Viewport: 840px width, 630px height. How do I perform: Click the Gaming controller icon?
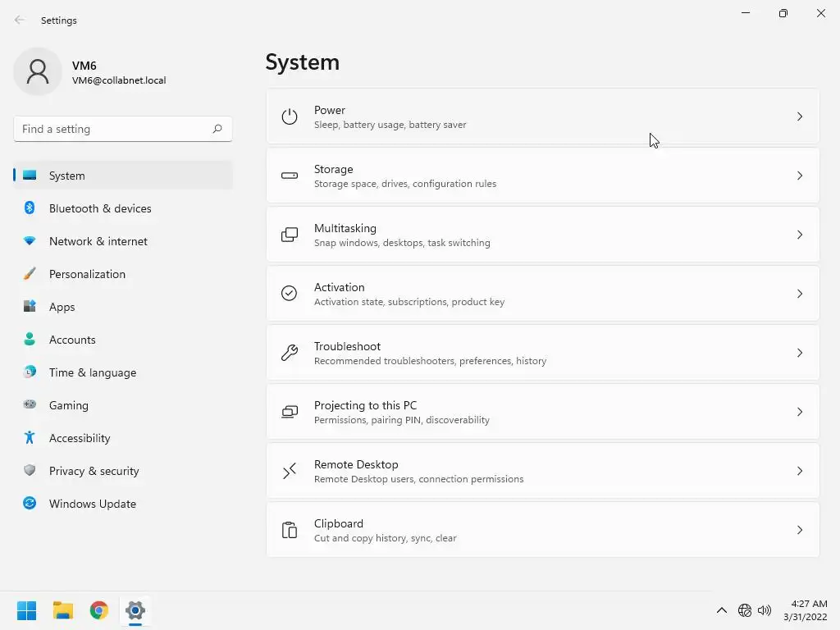coord(30,404)
